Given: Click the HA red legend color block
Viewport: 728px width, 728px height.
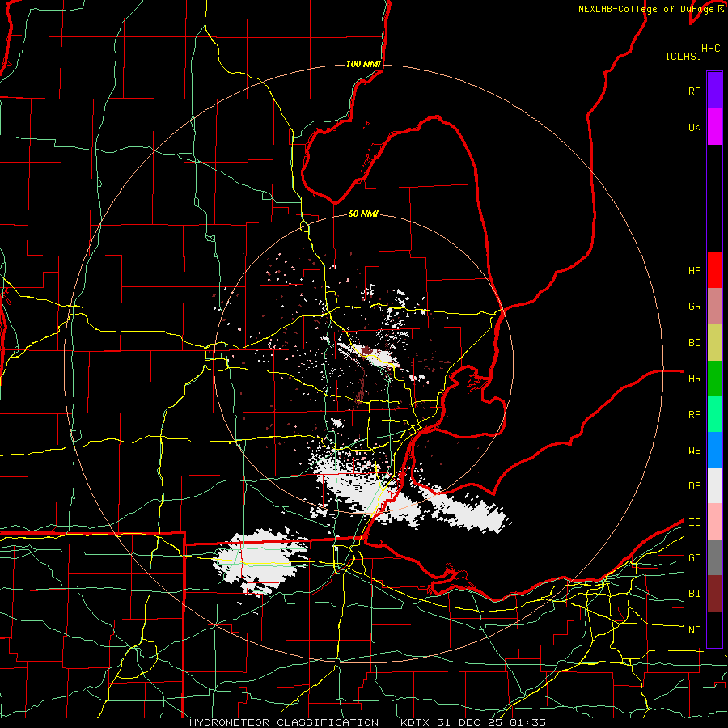Looking at the screenshot, I should 714,270.
